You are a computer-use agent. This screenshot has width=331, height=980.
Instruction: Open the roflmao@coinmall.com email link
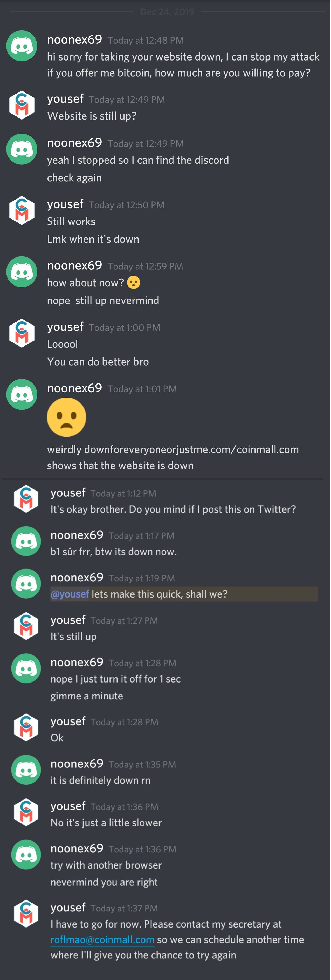point(102,940)
